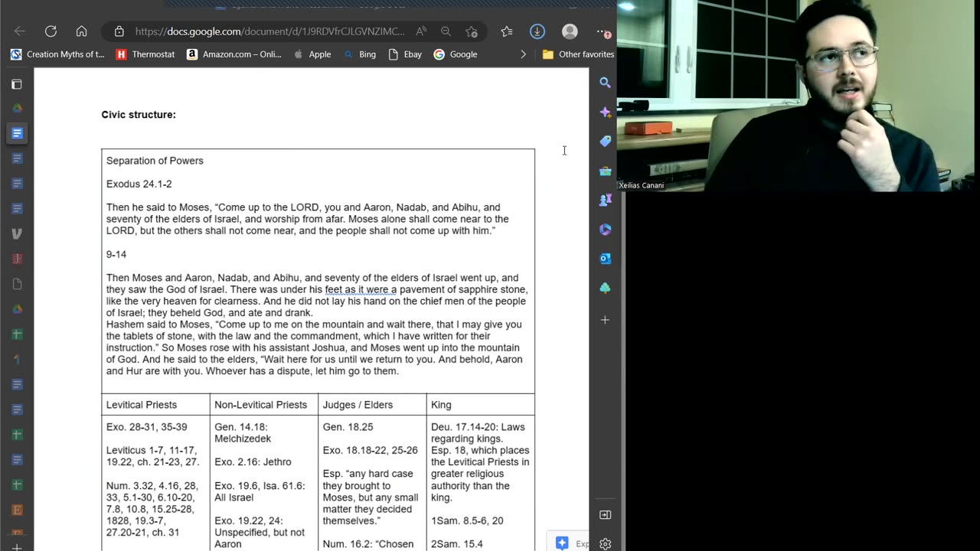Open the Thermostat bookmark
980x551 pixels.
point(145,54)
